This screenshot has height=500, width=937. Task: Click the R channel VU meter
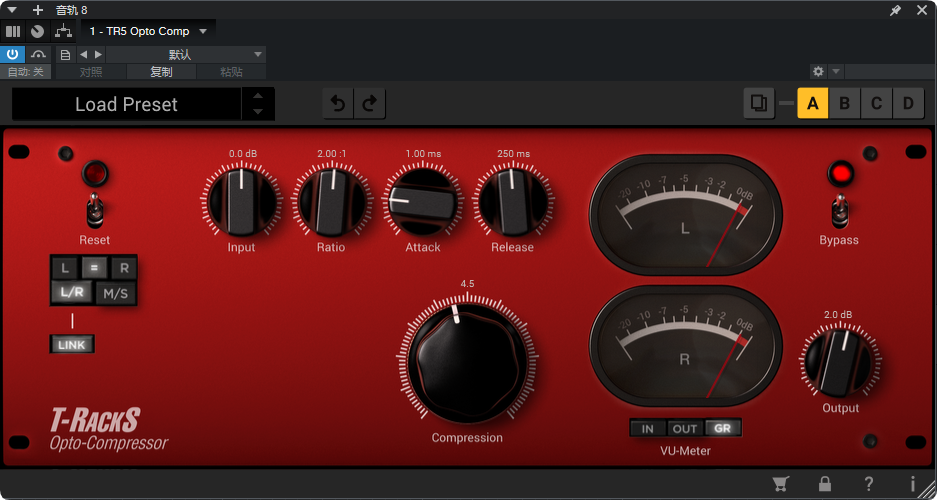(x=685, y=346)
